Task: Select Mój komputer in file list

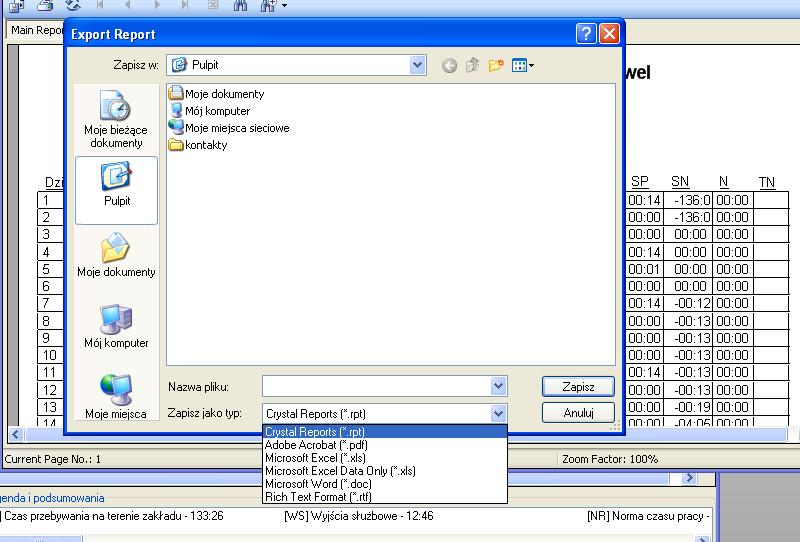Action: [x=209, y=111]
